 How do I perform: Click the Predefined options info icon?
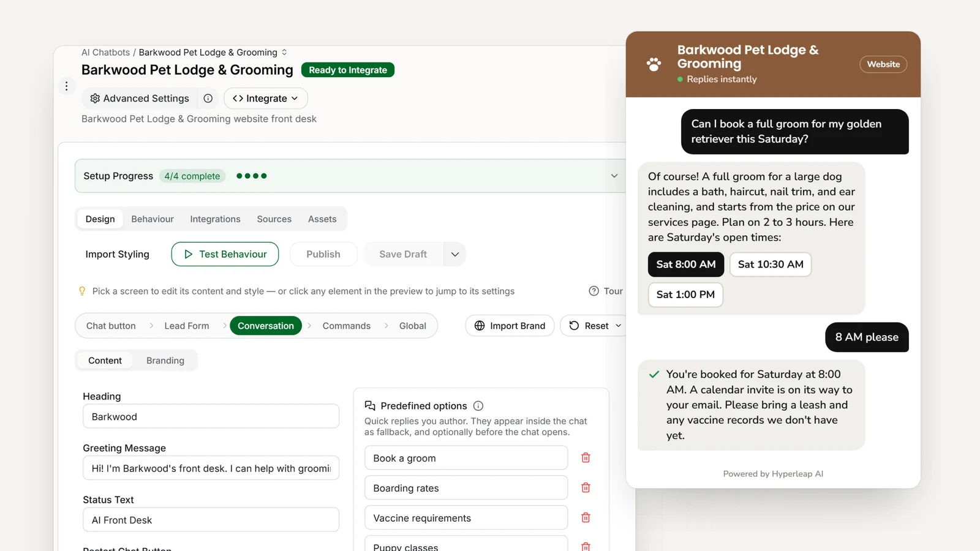478,406
